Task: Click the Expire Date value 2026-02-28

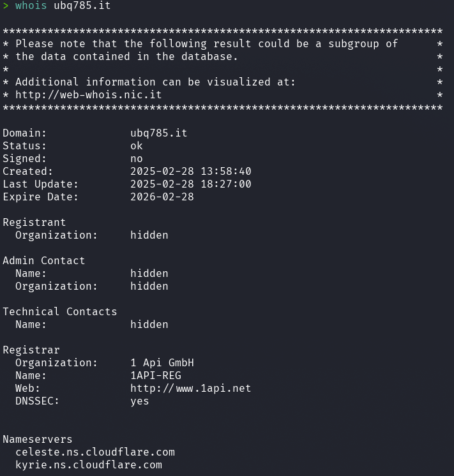Action: click(x=162, y=197)
